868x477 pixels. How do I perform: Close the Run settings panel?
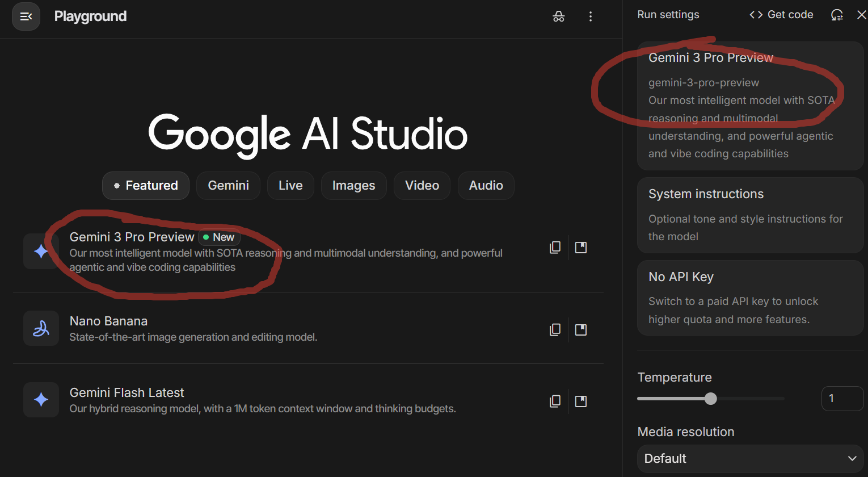861,15
